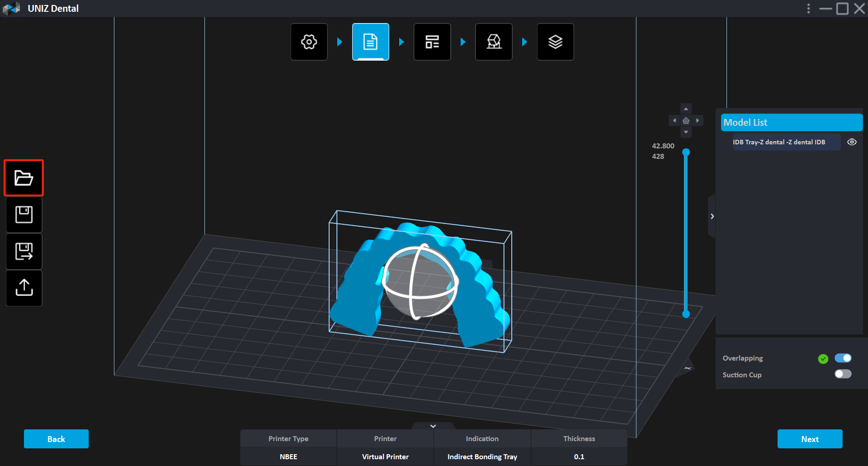Enable the Suction Cup toggle

tap(843, 374)
